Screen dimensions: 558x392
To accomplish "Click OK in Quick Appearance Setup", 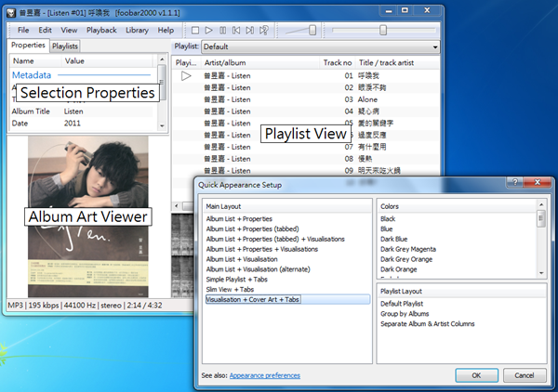I will (476, 375).
